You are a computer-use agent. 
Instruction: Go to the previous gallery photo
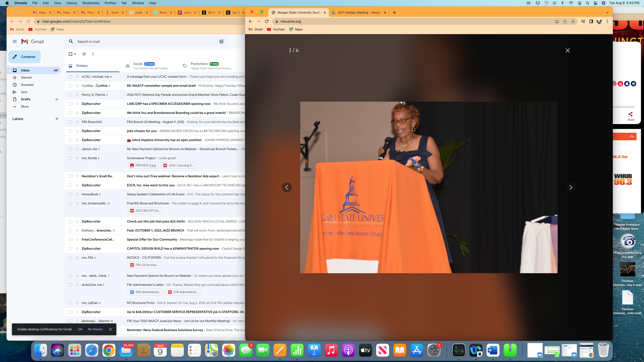pos(287,187)
